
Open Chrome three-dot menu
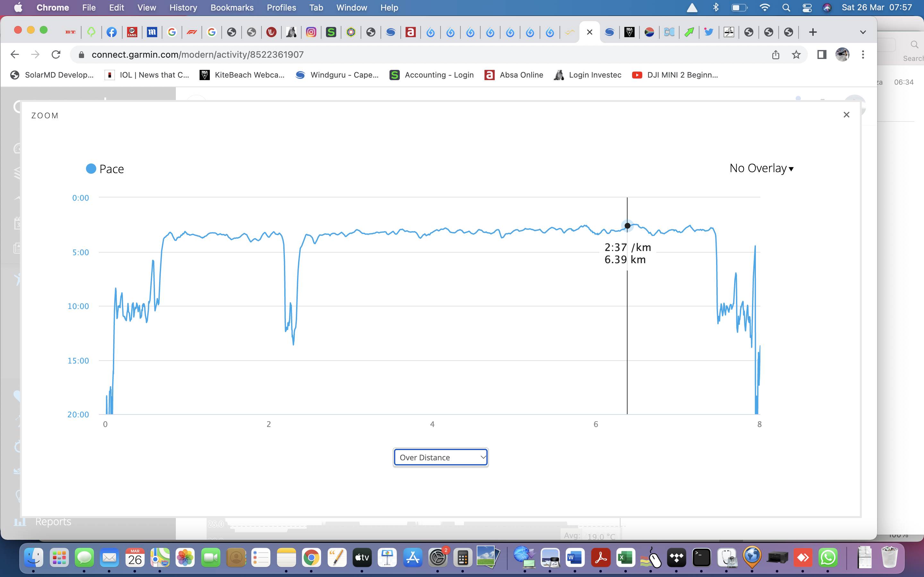(x=863, y=54)
